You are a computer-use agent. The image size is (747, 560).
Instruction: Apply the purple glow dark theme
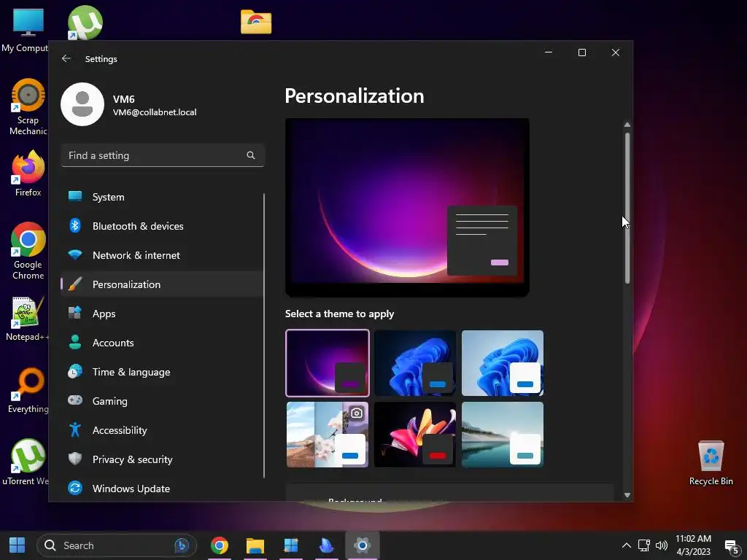(328, 363)
